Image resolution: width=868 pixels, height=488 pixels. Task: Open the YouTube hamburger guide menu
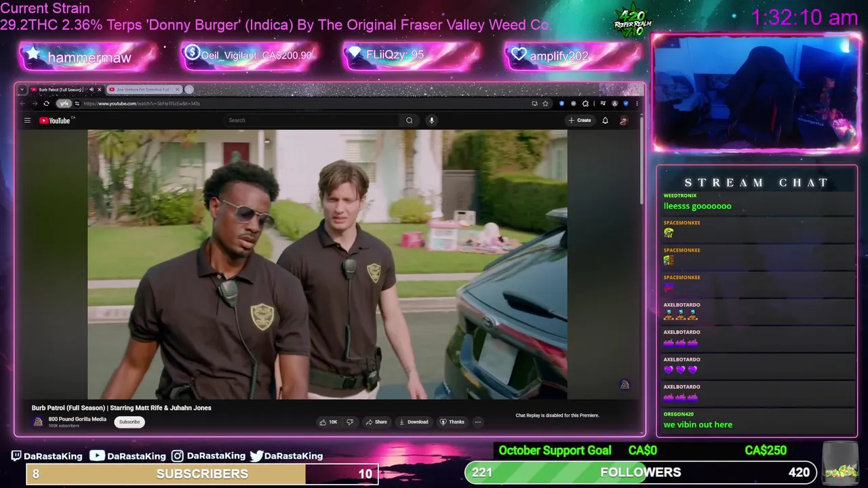(x=27, y=121)
